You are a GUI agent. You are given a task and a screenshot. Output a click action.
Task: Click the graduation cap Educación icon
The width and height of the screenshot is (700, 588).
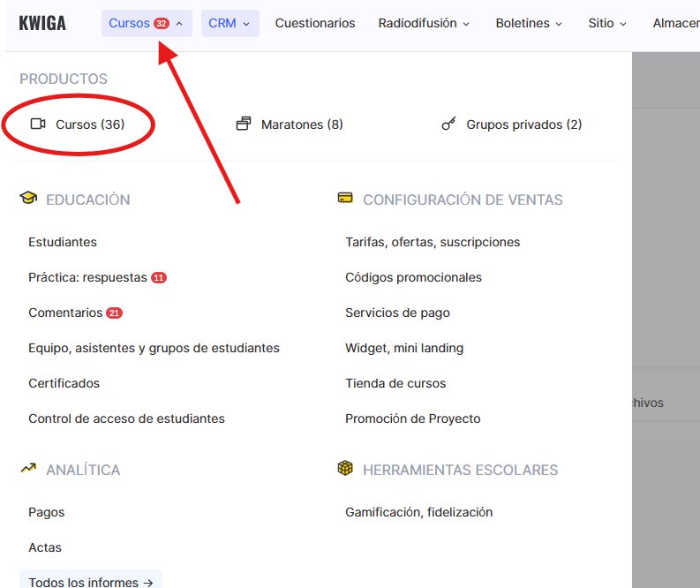[28, 199]
